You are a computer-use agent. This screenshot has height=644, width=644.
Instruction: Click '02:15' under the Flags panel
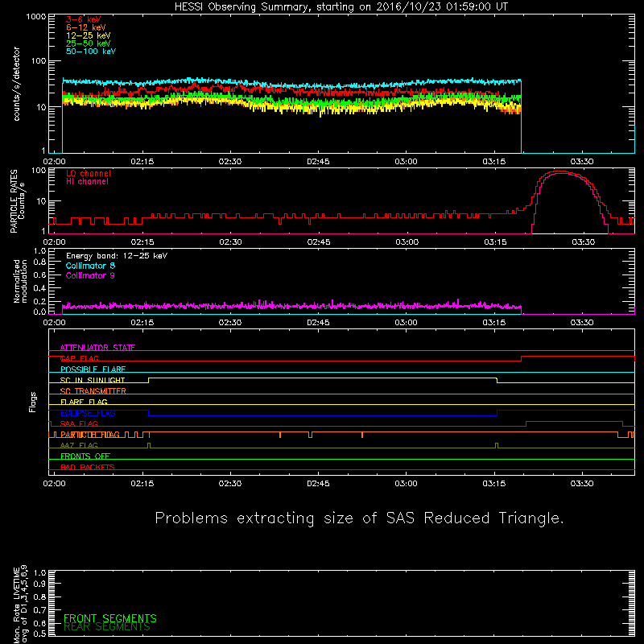click(142, 484)
